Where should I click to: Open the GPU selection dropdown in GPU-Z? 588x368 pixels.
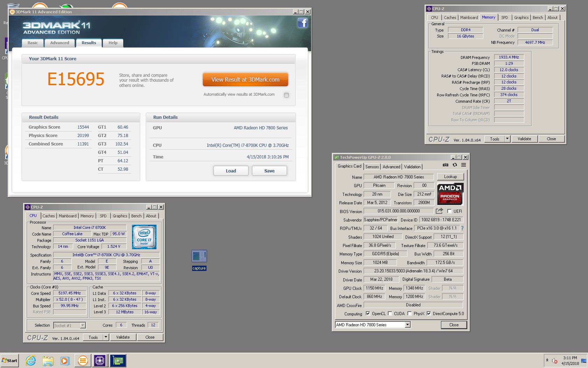(407, 325)
